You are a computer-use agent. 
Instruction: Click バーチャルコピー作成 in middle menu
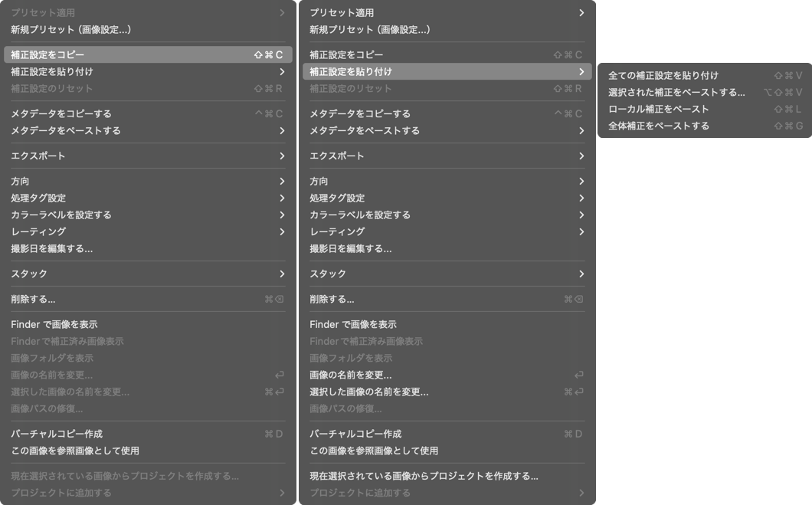(x=447, y=434)
